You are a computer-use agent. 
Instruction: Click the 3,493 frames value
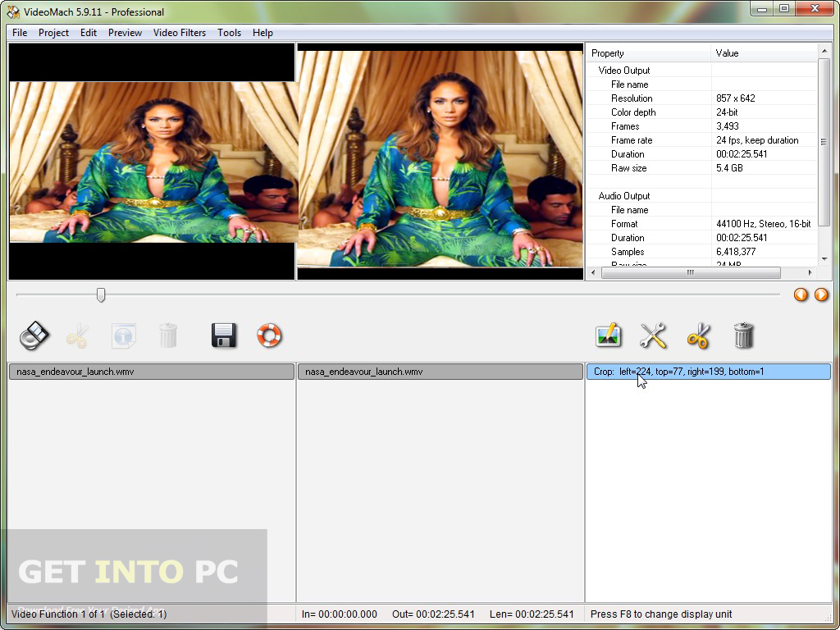pyautogui.click(x=728, y=126)
